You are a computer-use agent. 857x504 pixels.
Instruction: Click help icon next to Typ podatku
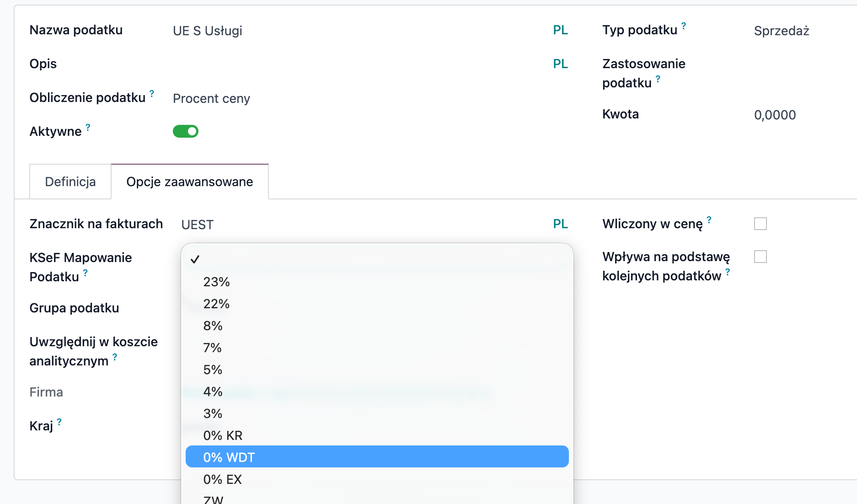(x=683, y=26)
